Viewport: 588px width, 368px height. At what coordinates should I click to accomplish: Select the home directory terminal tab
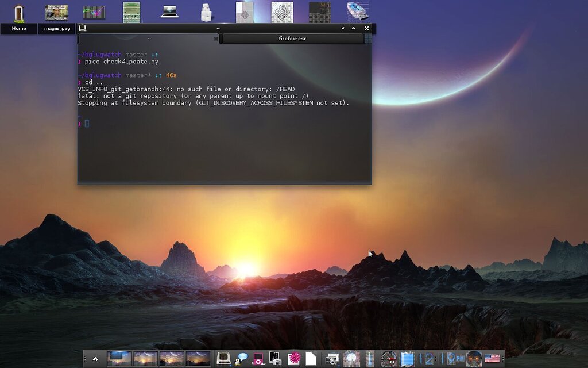[149, 39]
